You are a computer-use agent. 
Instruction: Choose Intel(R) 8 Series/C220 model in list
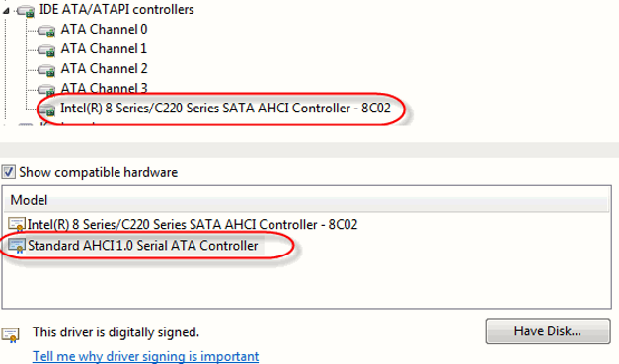tap(193, 224)
